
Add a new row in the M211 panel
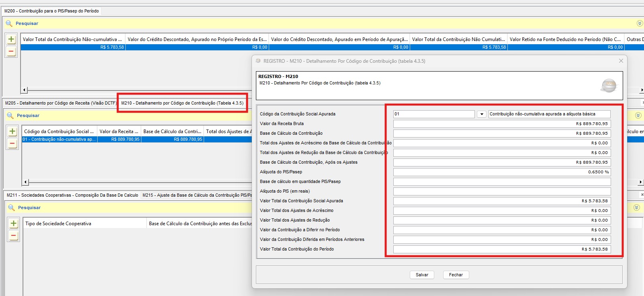tap(14, 223)
